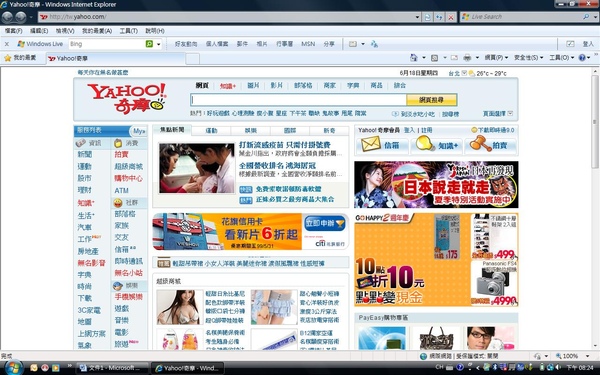The image size is (600, 375).
Task: Open 知識+ lightbulb icon button
Action: (x=437, y=145)
